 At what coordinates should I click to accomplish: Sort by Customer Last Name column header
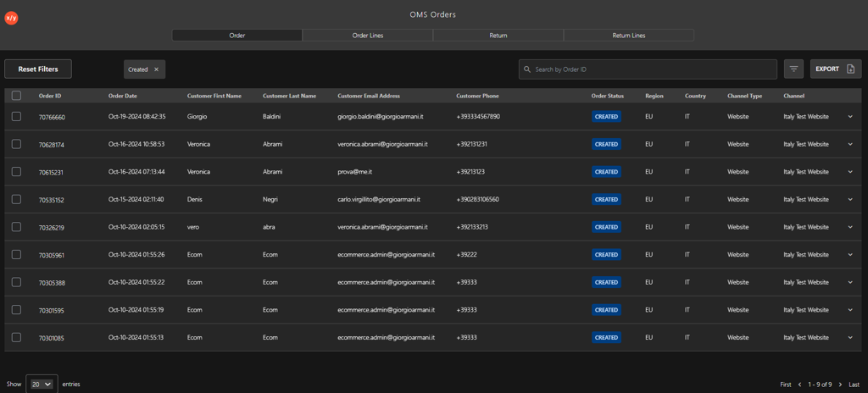click(290, 96)
